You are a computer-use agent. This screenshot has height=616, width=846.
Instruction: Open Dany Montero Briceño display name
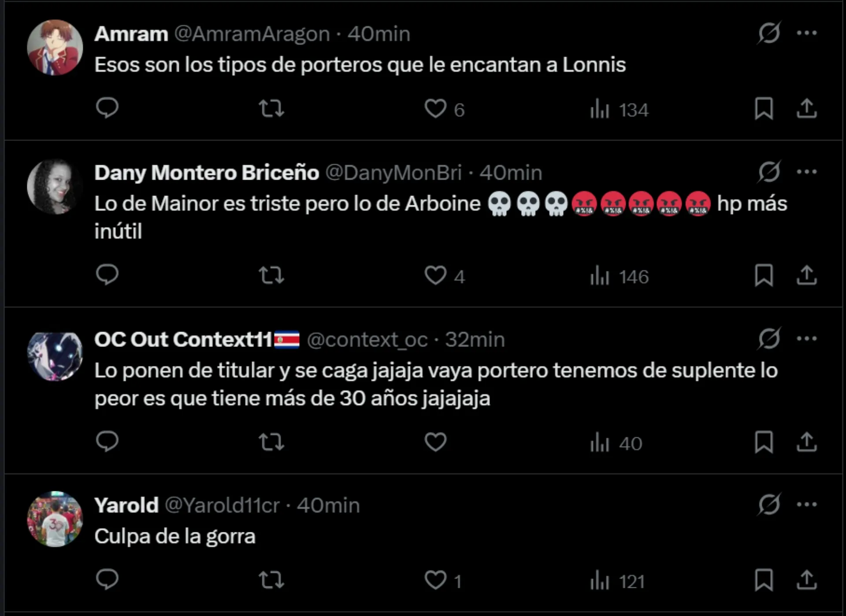pos(207,173)
